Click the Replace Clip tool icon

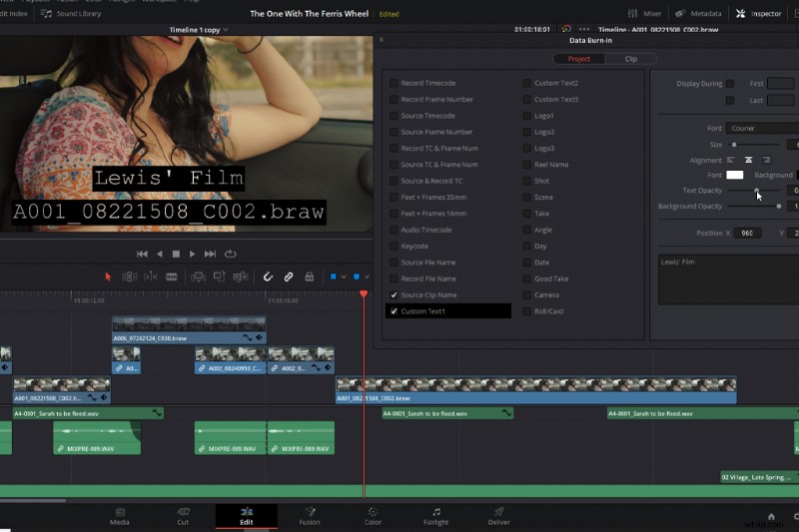coord(240,276)
